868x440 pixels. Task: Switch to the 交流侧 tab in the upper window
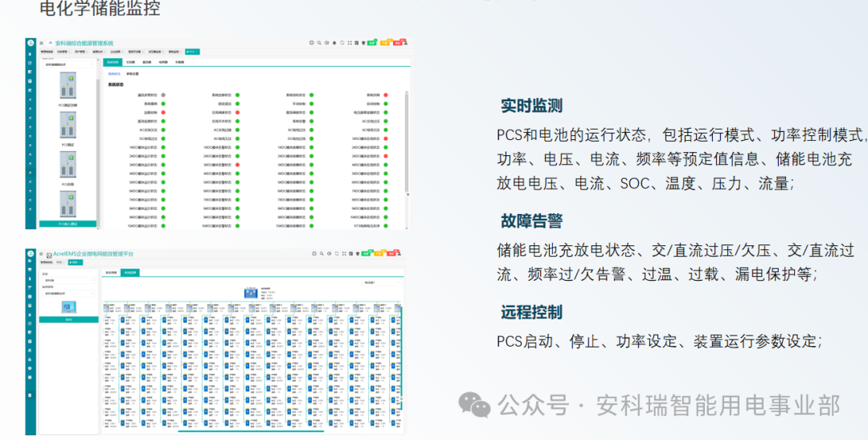pos(131,62)
